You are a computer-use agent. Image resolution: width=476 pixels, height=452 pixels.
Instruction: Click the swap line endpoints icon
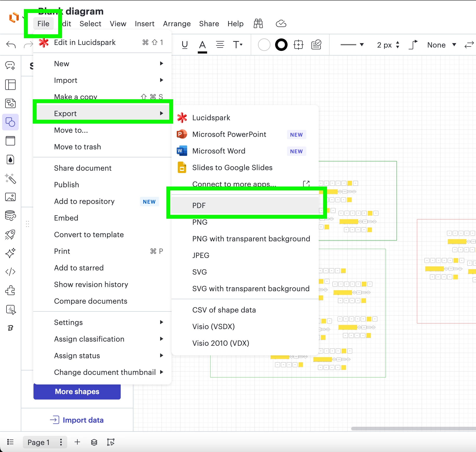point(469,45)
